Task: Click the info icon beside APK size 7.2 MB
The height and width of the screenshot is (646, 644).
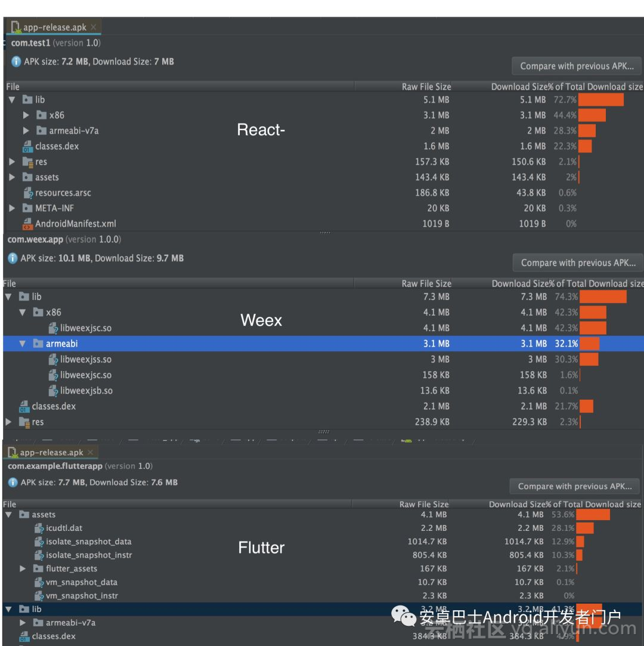Action: pos(16,62)
